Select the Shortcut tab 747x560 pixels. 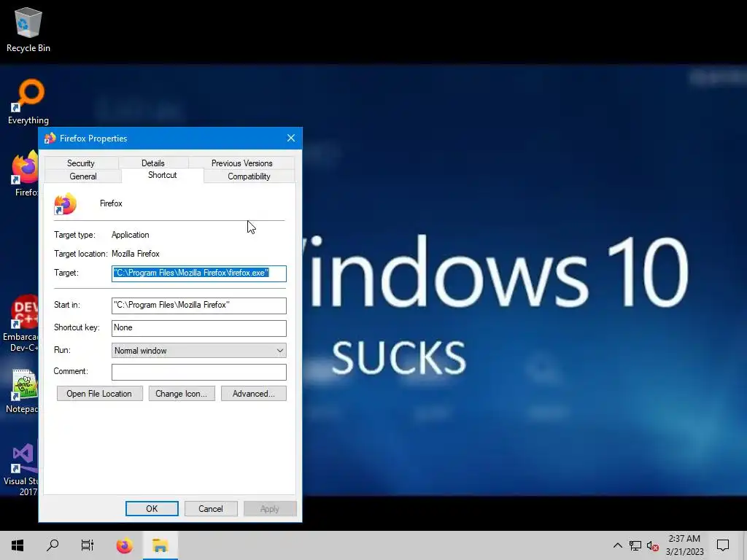point(163,175)
